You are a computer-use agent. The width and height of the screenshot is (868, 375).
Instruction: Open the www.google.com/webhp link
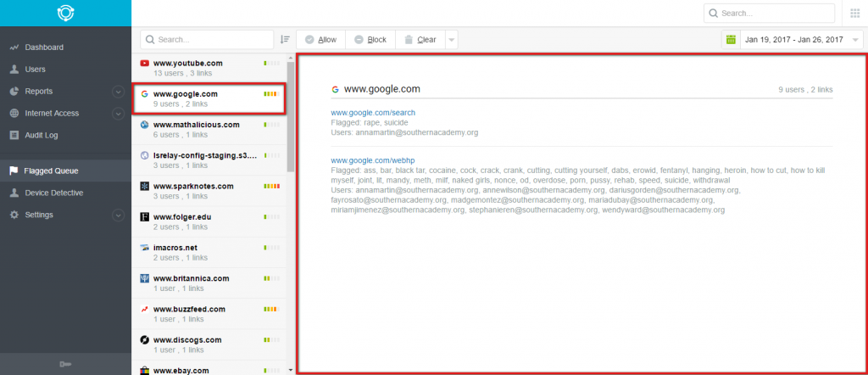pyautogui.click(x=373, y=160)
